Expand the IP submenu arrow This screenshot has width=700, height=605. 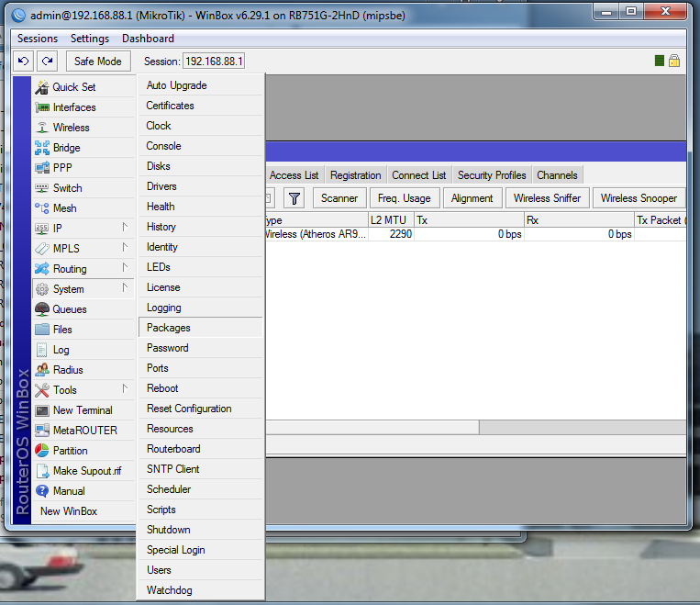click(x=125, y=228)
